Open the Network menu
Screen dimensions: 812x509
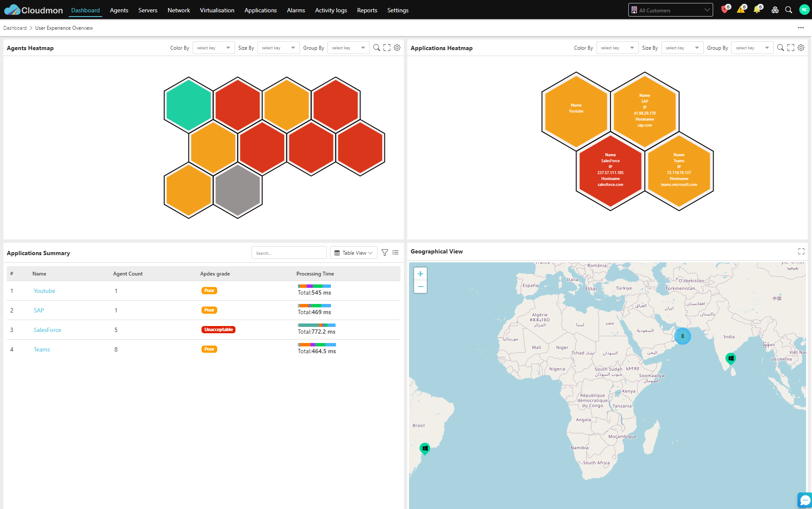click(179, 10)
